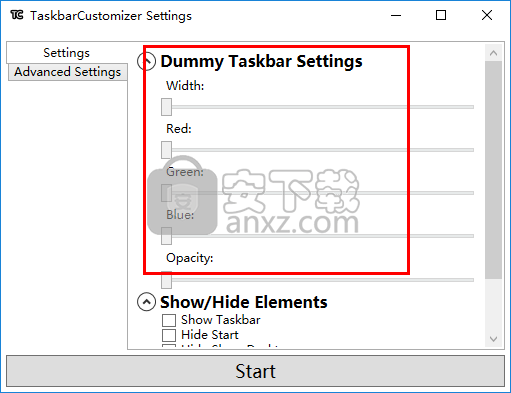Click the Blue slider thumb
The height and width of the screenshot is (393, 511).
click(x=166, y=236)
